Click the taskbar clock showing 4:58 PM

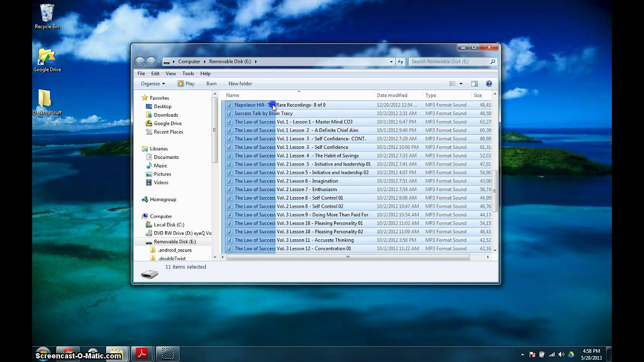click(x=591, y=354)
